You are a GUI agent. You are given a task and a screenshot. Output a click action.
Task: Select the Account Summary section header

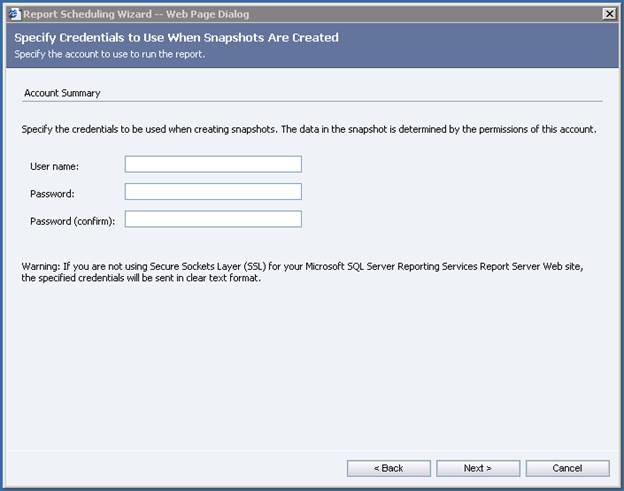pyautogui.click(x=62, y=93)
